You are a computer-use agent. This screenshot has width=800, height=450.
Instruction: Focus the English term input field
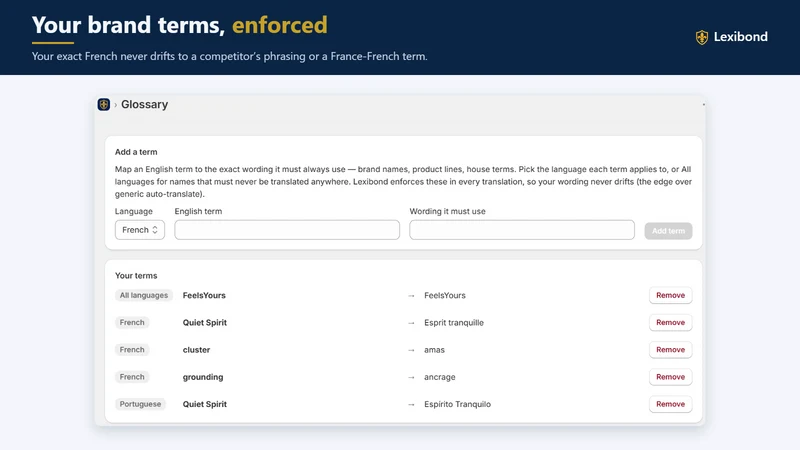point(287,230)
